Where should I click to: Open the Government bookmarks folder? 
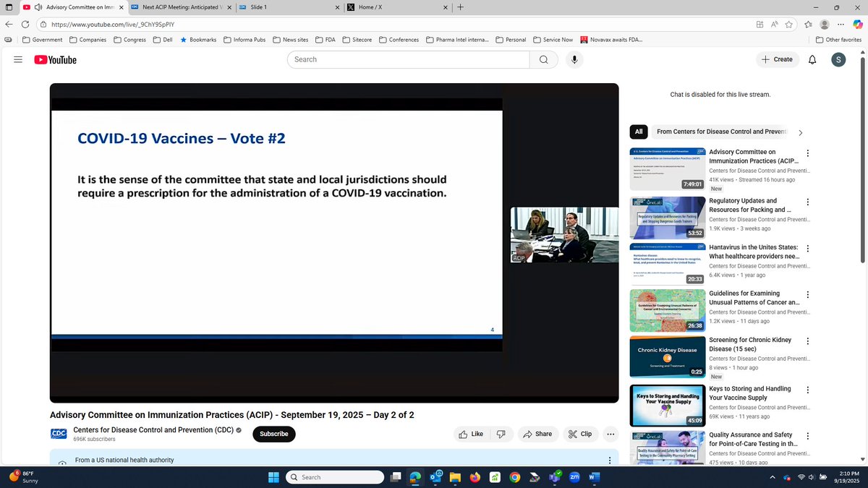(42, 40)
